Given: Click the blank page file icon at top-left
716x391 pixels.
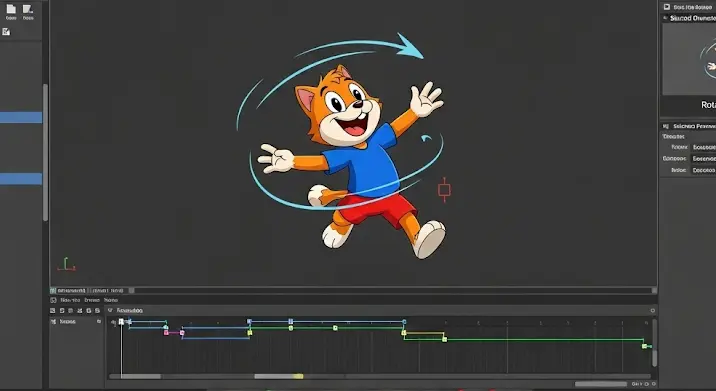Looking at the screenshot, I should coord(11,9).
